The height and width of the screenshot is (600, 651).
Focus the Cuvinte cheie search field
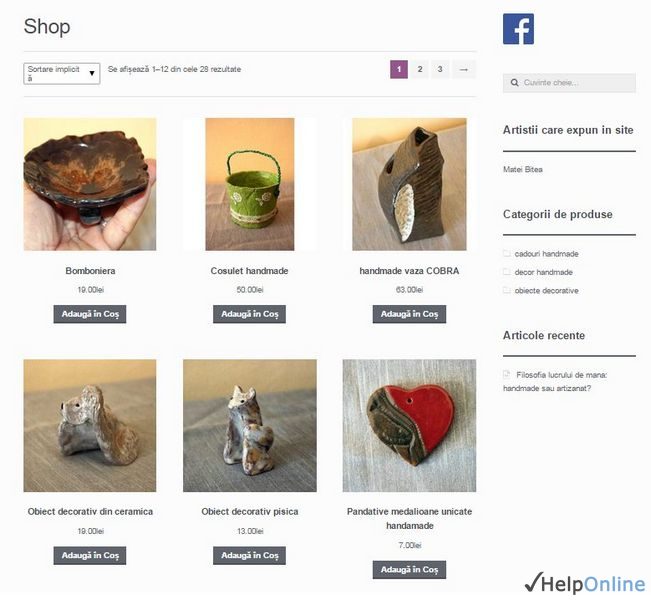(569, 83)
